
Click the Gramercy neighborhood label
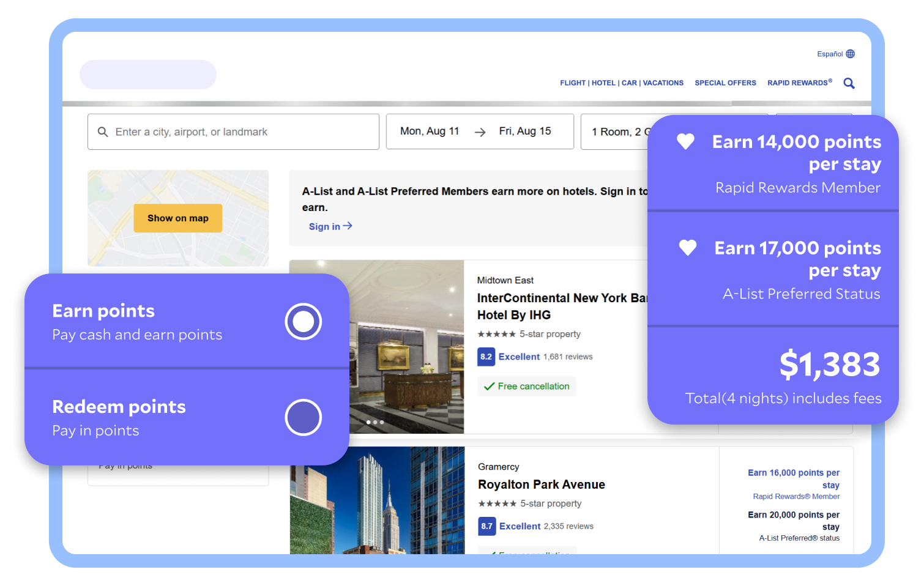pyautogui.click(x=499, y=467)
